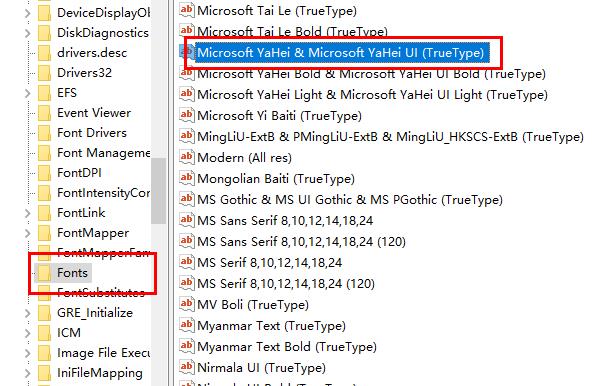Image resolution: width=616 pixels, height=386 pixels.
Task: Click the Font Drivers folder icon
Action: [x=44, y=133]
